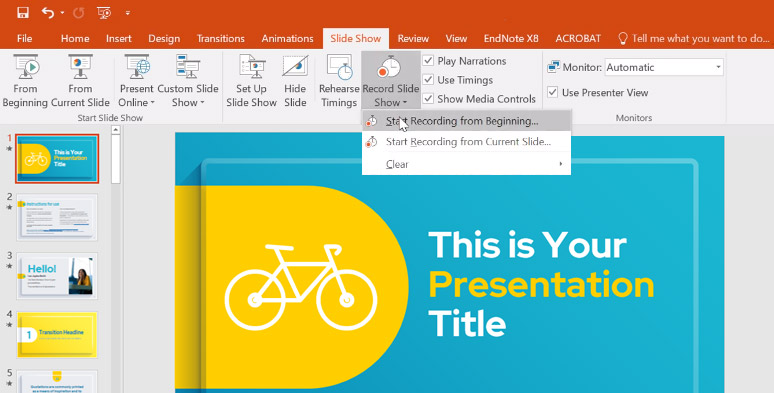Uncheck Use Timings checkbox
Image resolution: width=774 pixels, height=393 pixels.
pos(428,79)
